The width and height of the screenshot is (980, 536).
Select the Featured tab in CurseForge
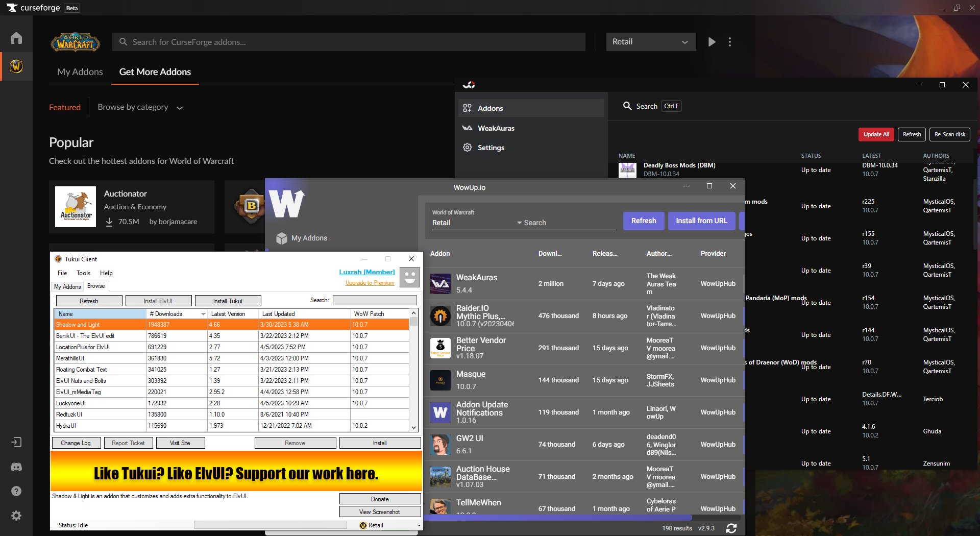point(65,107)
